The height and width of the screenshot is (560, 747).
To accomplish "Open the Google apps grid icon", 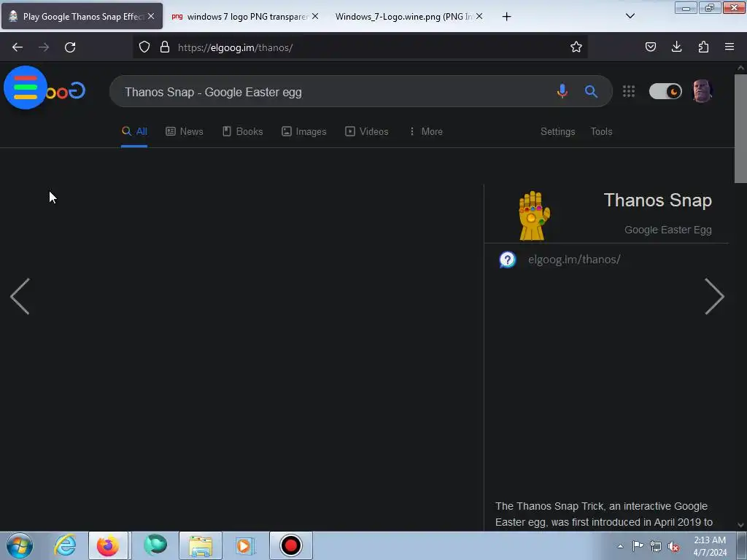I will 629,91.
